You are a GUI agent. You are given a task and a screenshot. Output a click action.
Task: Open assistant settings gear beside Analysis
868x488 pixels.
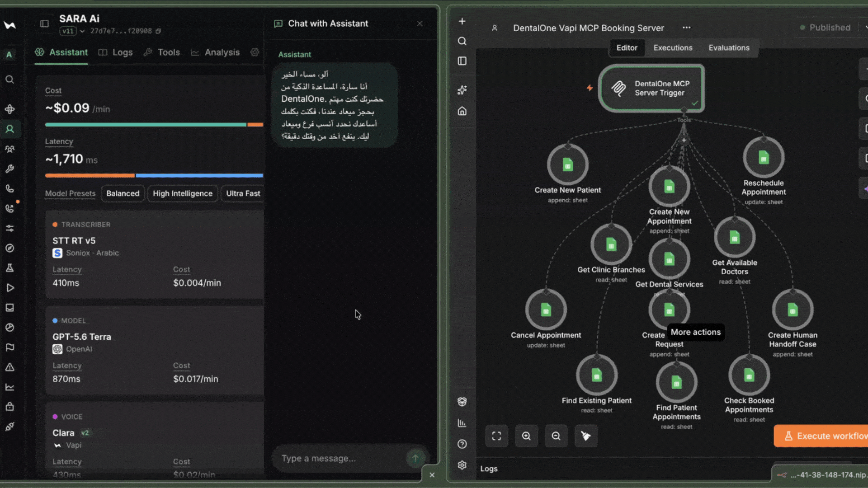click(255, 52)
